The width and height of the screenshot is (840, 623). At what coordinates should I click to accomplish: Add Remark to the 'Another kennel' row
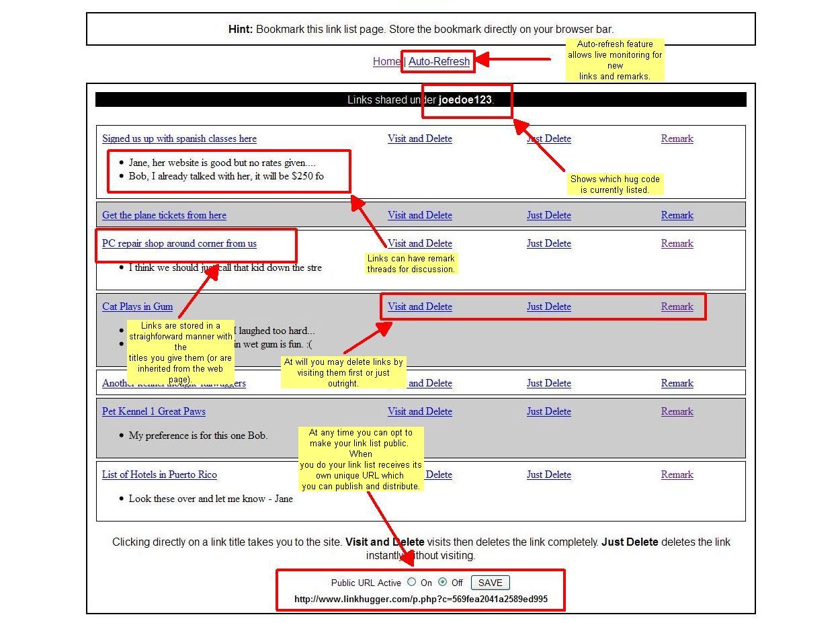click(677, 383)
